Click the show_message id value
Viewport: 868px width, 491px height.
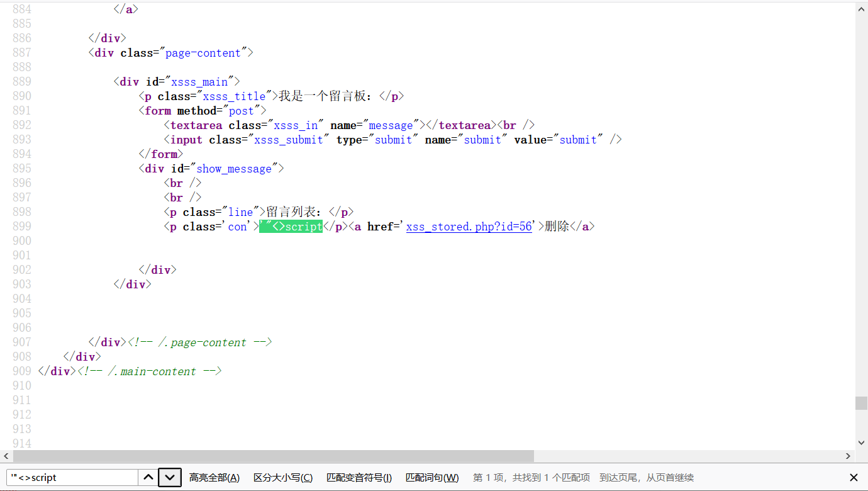234,169
